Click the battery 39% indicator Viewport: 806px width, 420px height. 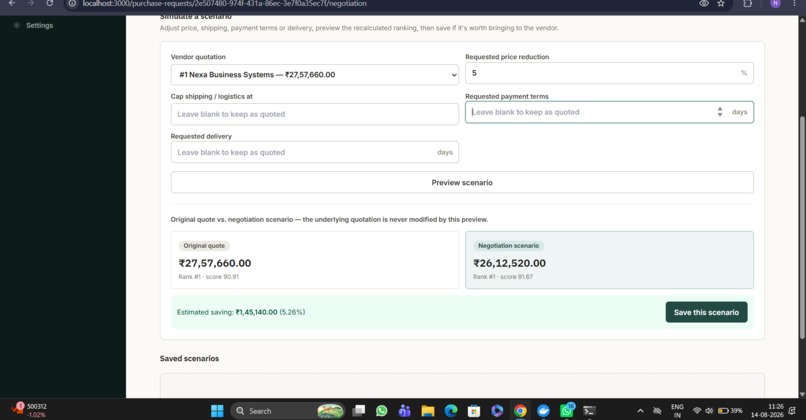[x=730, y=411]
